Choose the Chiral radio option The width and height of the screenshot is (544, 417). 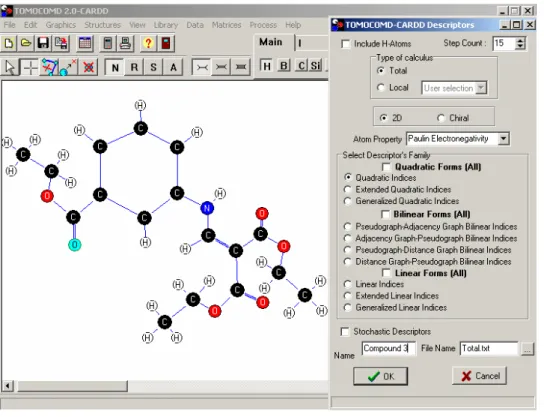[441, 118]
